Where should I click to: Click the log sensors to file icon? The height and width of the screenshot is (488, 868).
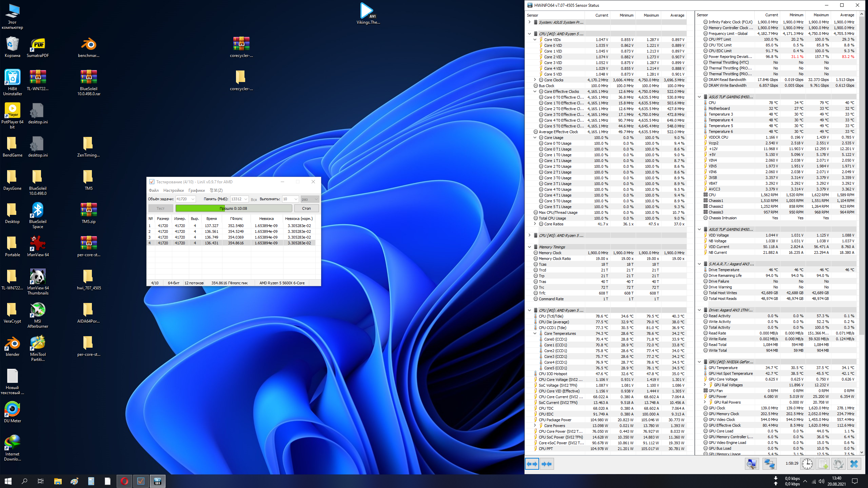823,464
